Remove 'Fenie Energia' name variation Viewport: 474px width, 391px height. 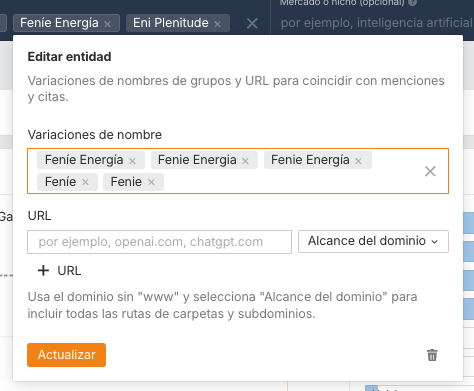coord(245,161)
